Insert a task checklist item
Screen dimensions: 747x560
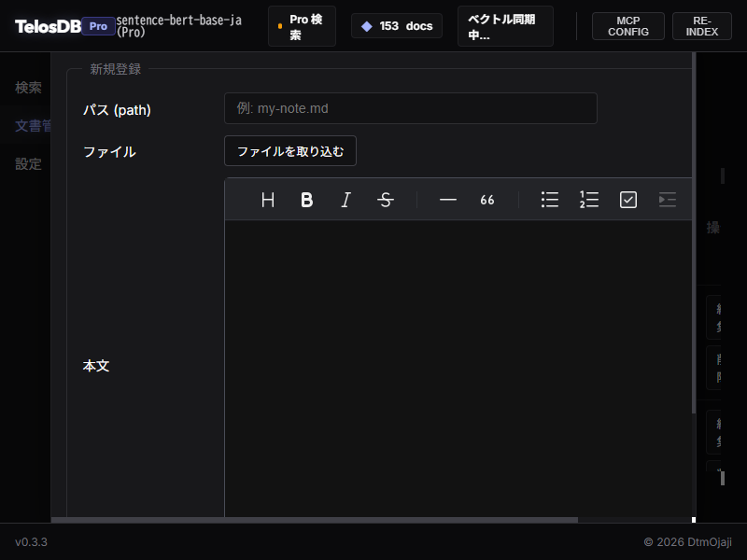click(x=628, y=200)
